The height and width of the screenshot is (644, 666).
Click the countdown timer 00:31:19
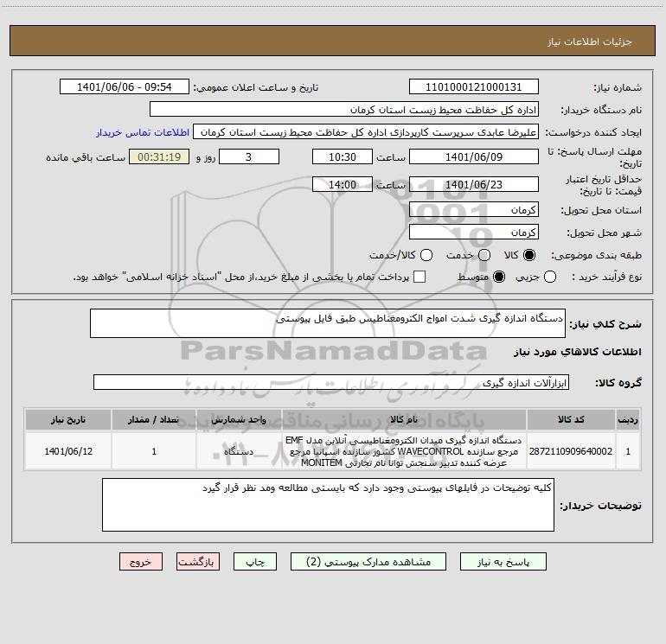tap(159, 156)
